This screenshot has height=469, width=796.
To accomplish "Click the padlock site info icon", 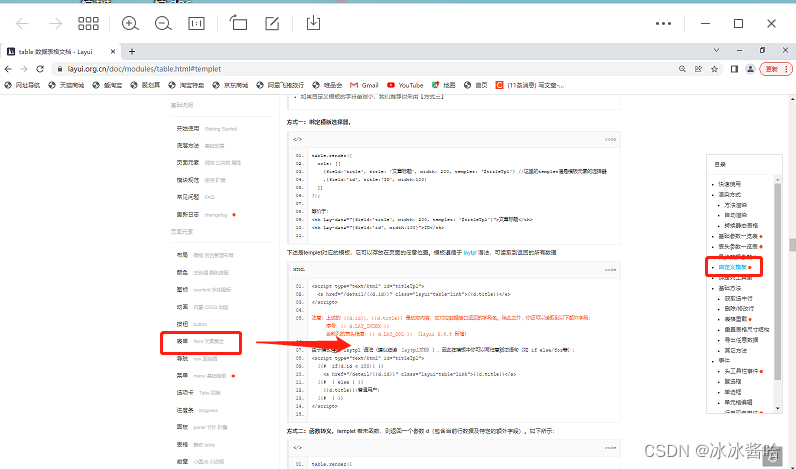I will (60, 69).
